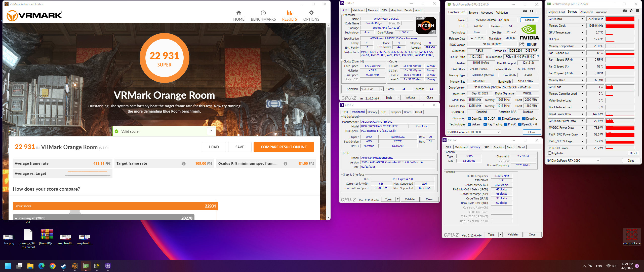Toggle OpenCL checkbox in GPU-Z
Image resolution: width=644 pixels, height=272 pixels.
[x=469, y=119]
